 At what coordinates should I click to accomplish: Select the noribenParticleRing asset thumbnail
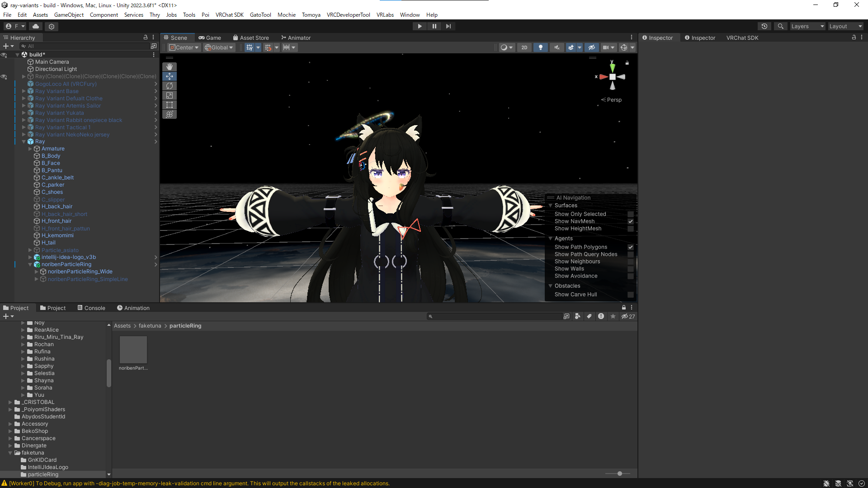[x=133, y=350]
